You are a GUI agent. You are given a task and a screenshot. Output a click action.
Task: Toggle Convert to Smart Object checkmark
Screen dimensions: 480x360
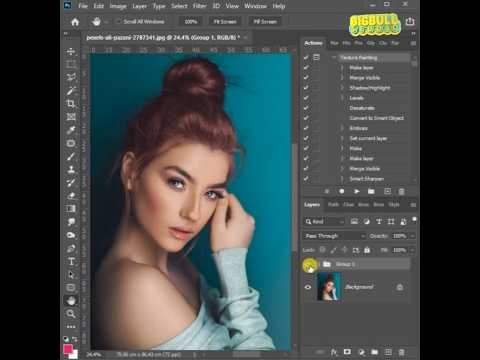pyautogui.click(x=306, y=118)
